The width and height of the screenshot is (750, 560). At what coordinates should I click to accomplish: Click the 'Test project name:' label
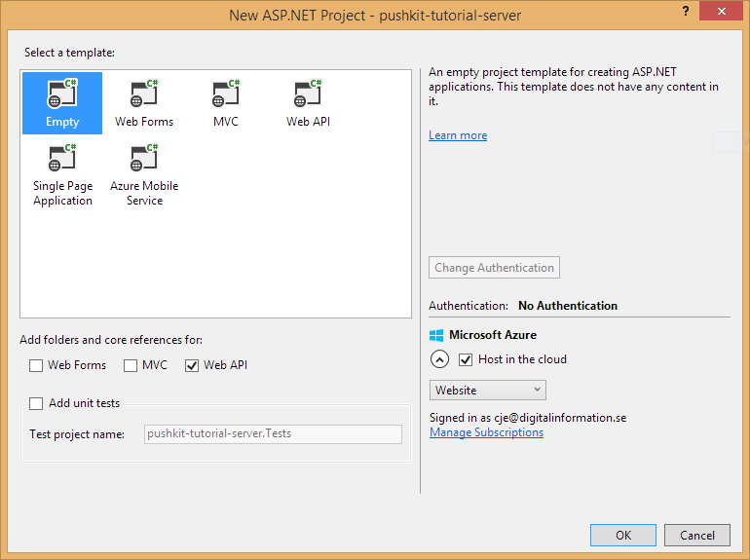pyautogui.click(x=77, y=434)
